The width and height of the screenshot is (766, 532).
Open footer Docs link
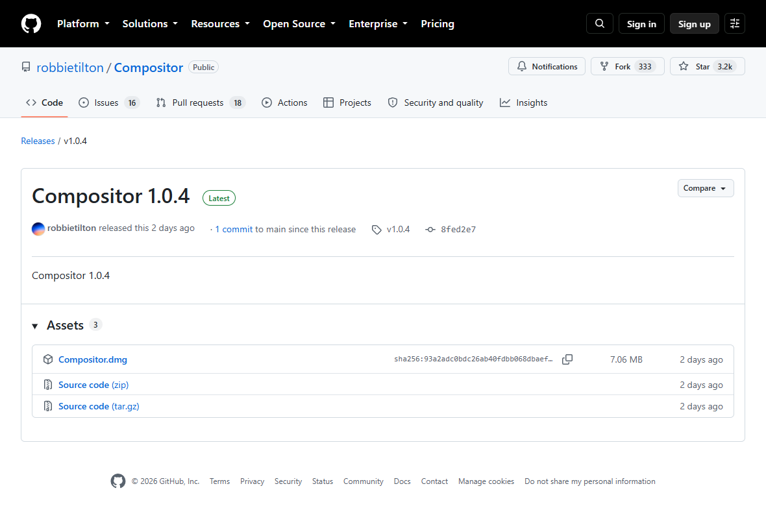pyautogui.click(x=402, y=481)
